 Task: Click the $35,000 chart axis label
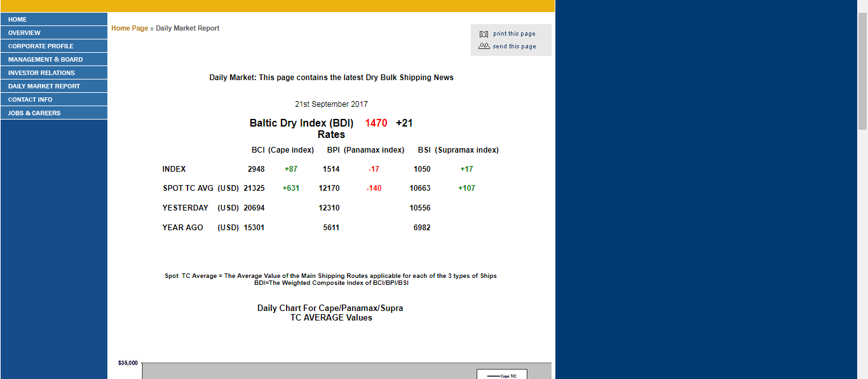tap(128, 363)
